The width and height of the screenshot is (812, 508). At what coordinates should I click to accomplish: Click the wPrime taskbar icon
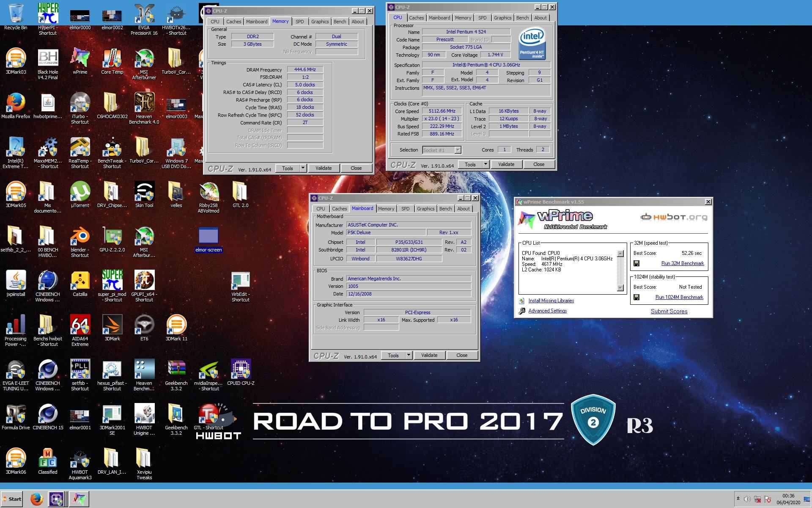coord(79,499)
